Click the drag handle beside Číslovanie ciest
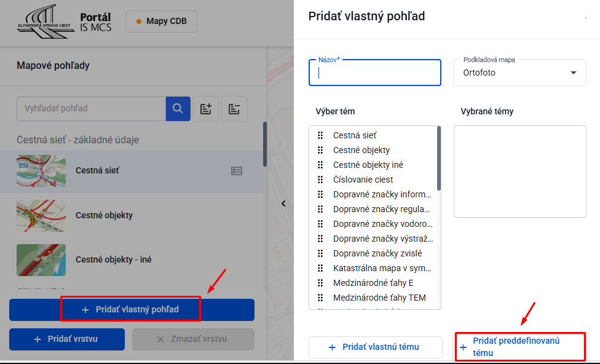 point(320,180)
